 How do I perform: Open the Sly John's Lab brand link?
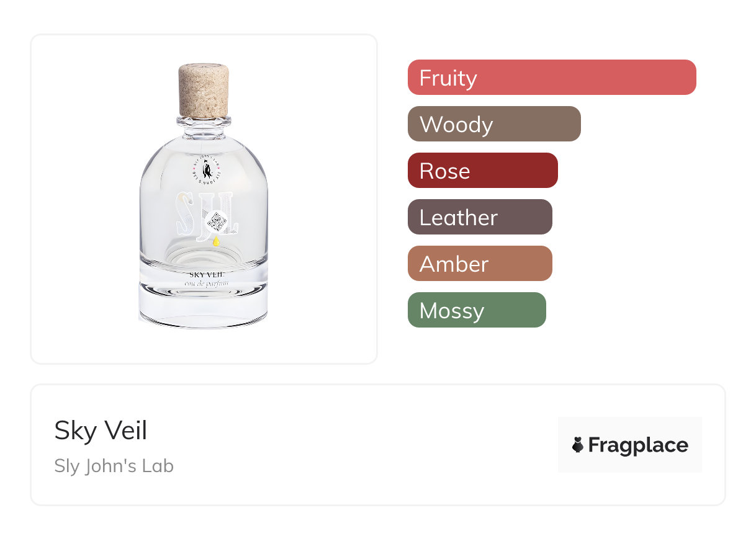click(114, 465)
